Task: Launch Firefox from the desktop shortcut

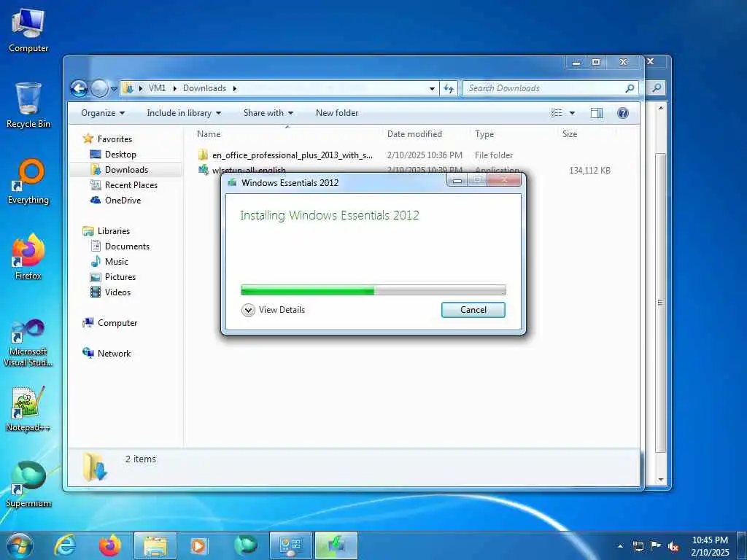Action: coord(28,257)
